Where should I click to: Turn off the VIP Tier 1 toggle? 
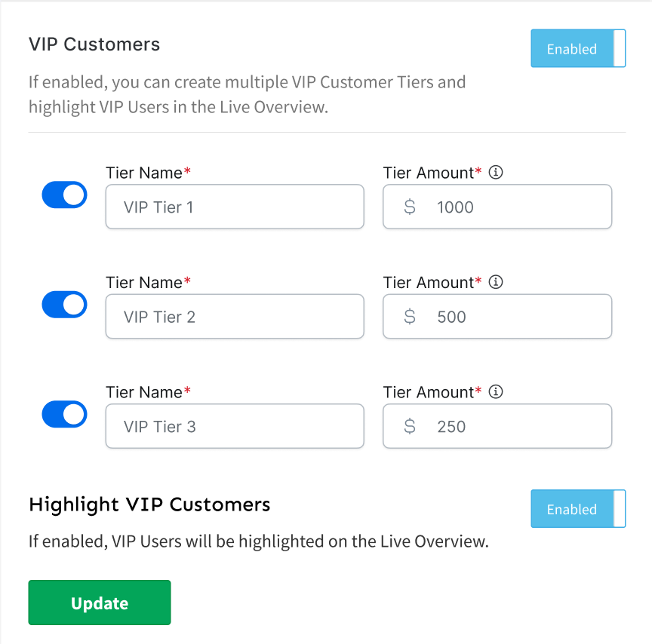[x=64, y=195]
